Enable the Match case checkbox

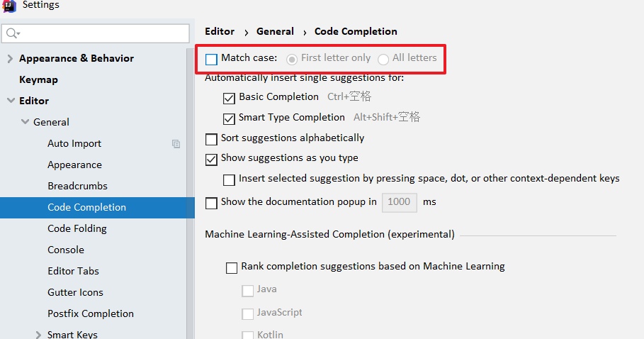pos(211,59)
